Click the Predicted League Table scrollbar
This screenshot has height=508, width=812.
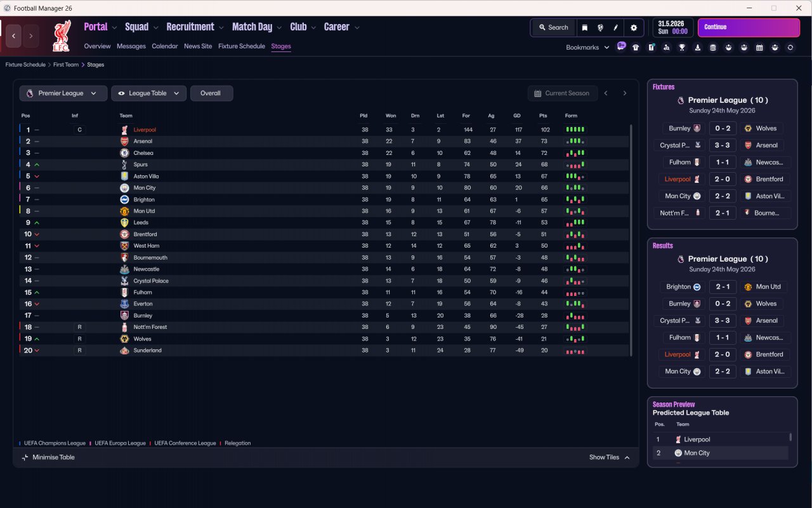pyautogui.click(x=790, y=437)
